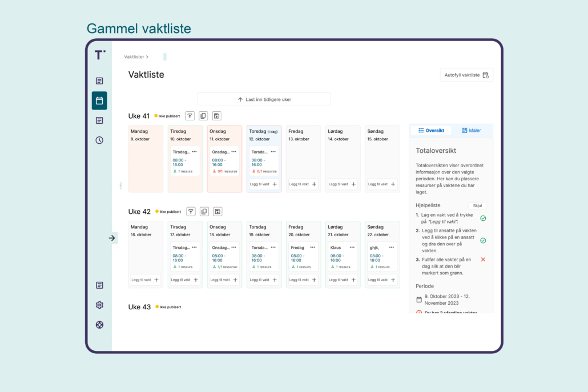The width and height of the screenshot is (588, 392).
Task: Add a shift on Søndag 22. oktober
Action: click(382, 280)
